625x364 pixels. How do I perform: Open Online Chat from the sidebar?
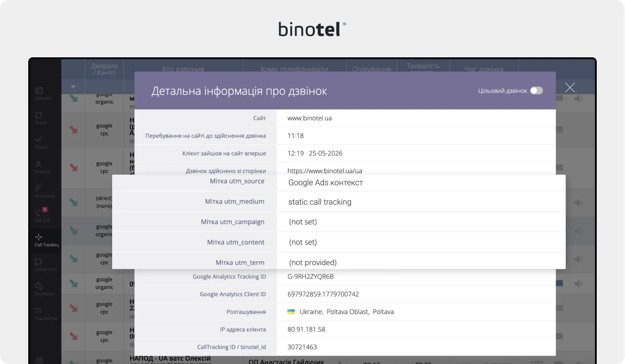(46, 265)
